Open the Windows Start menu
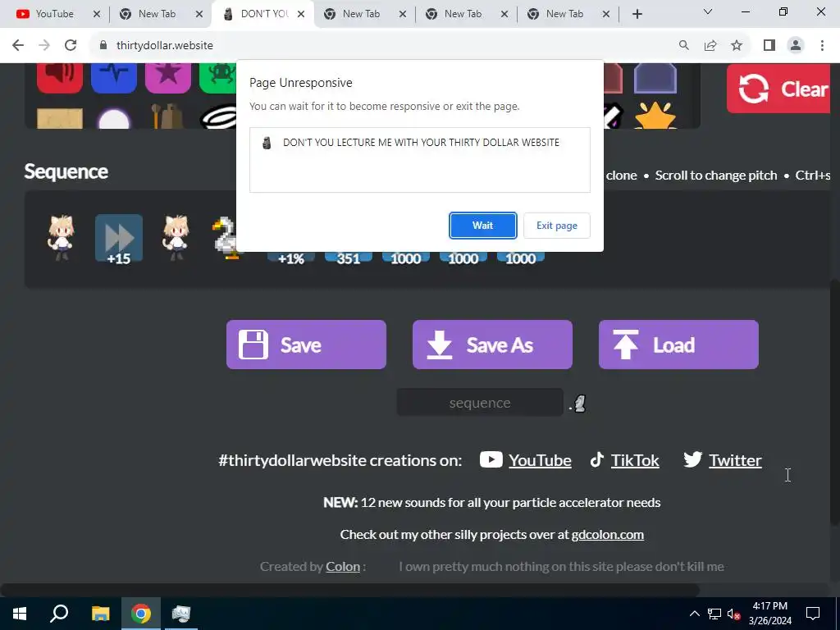The height and width of the screenshot is (630, 840). click(20, 614)
